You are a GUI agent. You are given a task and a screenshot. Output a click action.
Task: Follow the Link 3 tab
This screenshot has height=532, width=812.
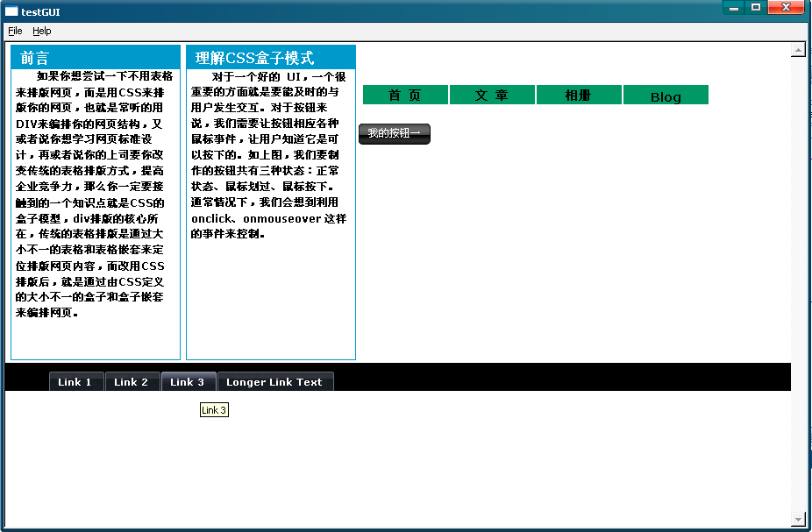[189, 382]
